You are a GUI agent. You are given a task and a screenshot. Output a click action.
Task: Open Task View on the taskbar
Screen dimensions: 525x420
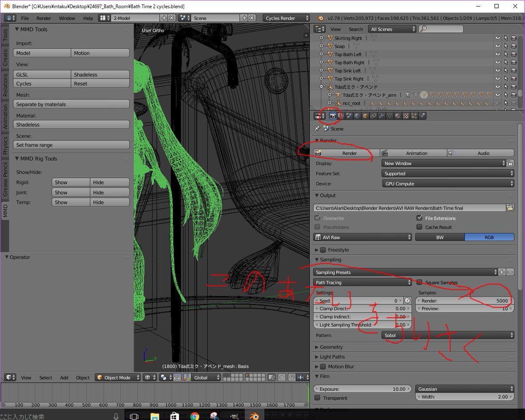[x=134, y=416]
